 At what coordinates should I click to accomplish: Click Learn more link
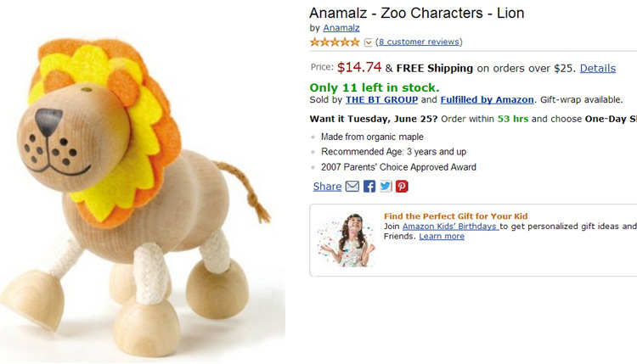[442, 237]
